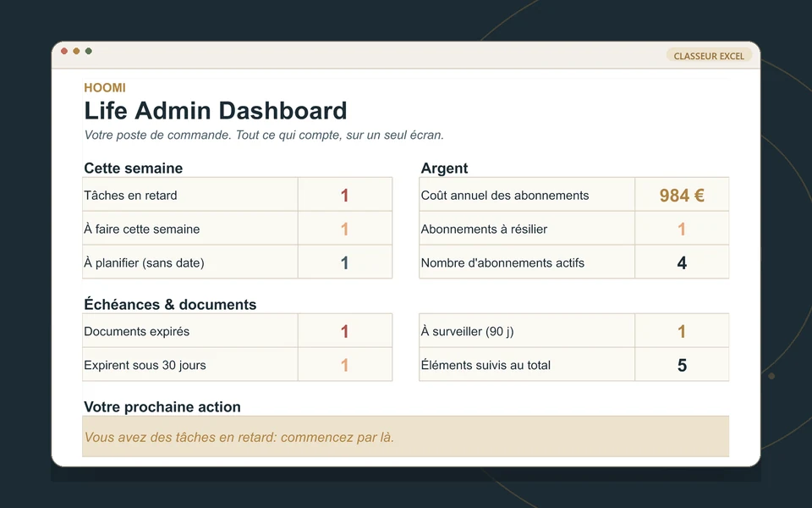Click the yellow window dot
Image resolution: width=812 pixels, height=508 pixels.
[76, 51]
